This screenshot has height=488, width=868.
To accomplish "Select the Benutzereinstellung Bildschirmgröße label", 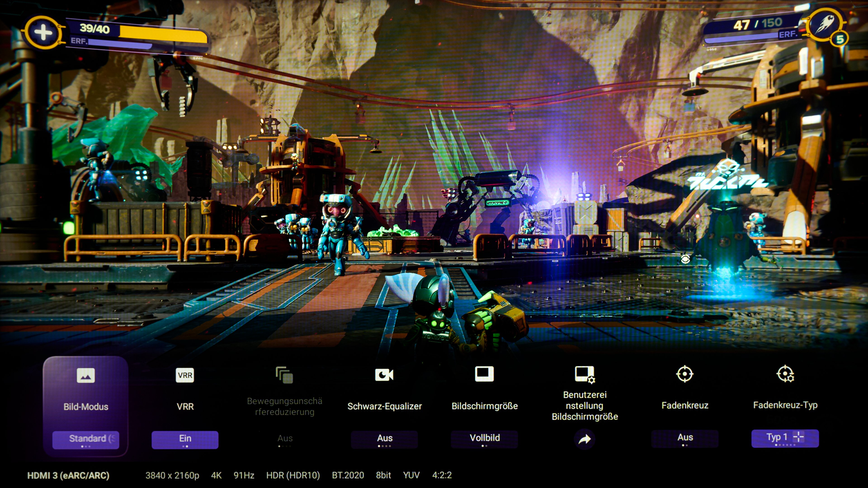I will click(585, 406).
